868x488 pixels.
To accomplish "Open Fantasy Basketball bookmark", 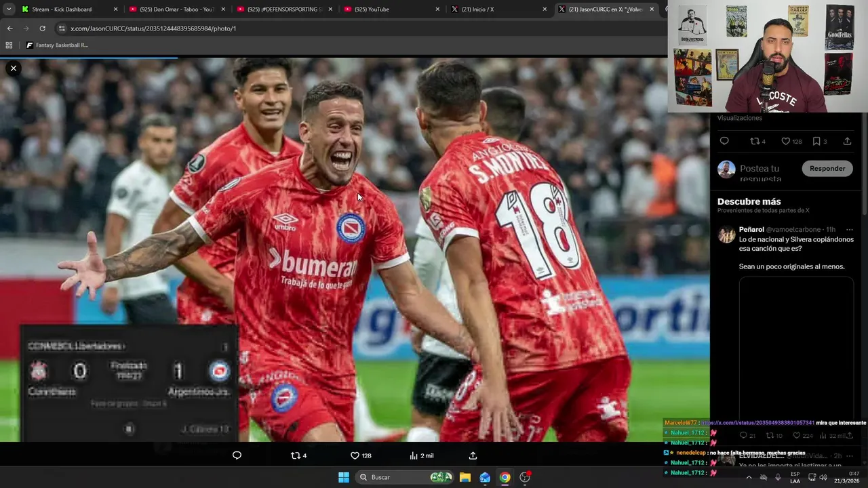I will point(57,45).
